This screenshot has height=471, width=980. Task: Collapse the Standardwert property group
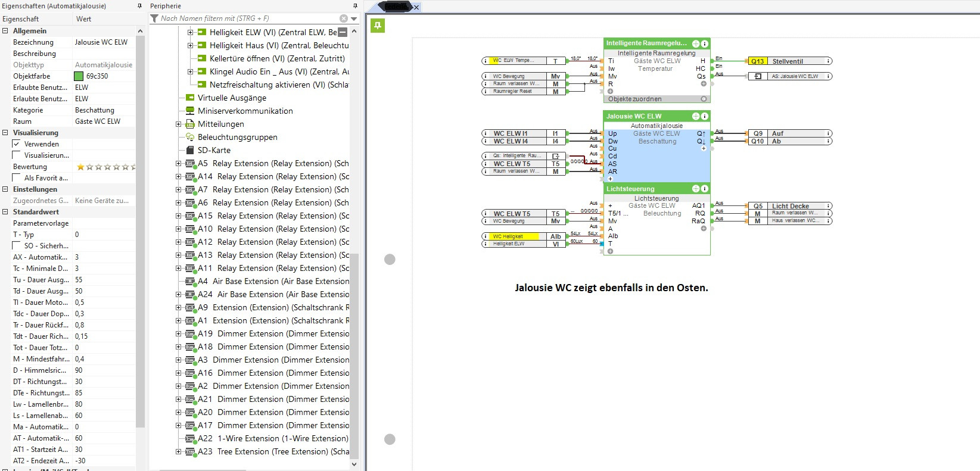tap(5, 212)
